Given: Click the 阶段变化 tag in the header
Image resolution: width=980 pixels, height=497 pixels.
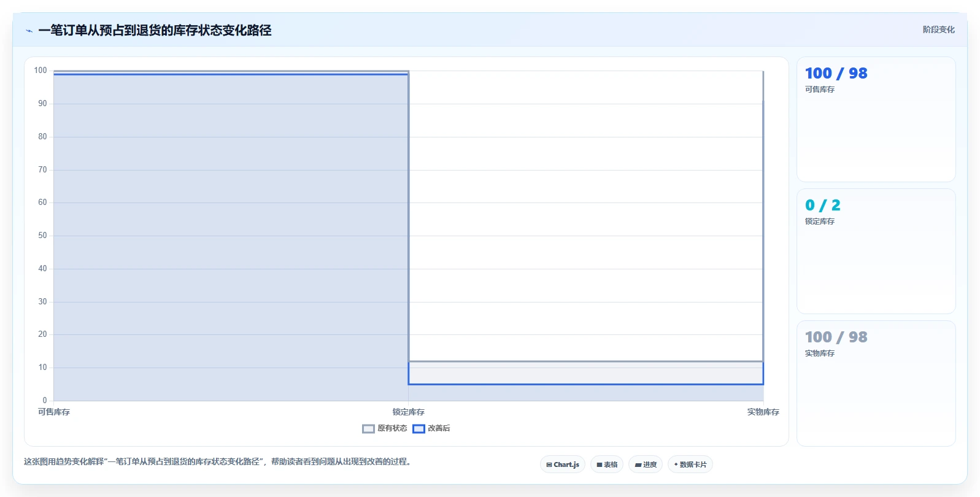Looking at the screenshot, I should (x=938, y=29).
